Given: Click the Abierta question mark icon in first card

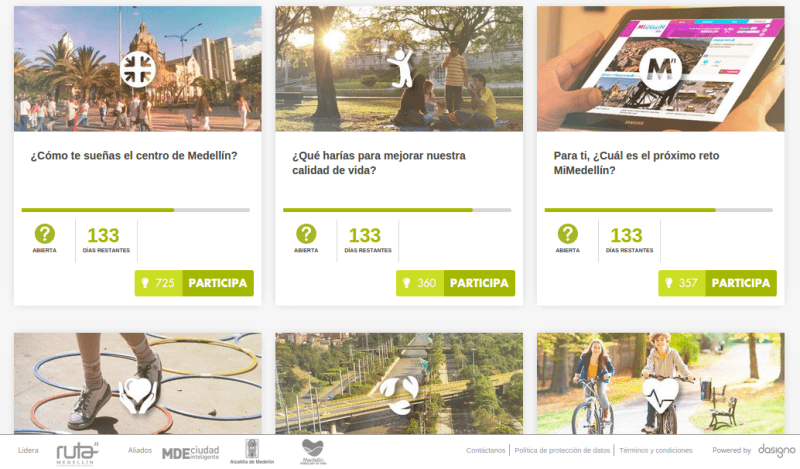Looking at the screenshot, I should coord(44,234).
